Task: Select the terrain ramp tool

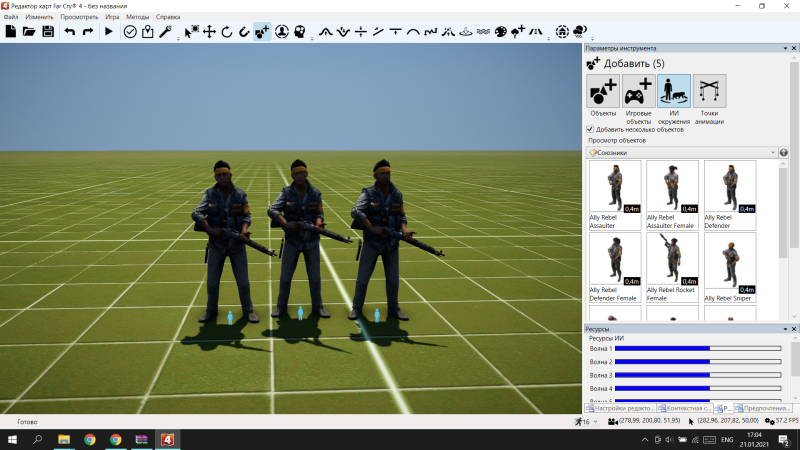Action: coord(378,32)
